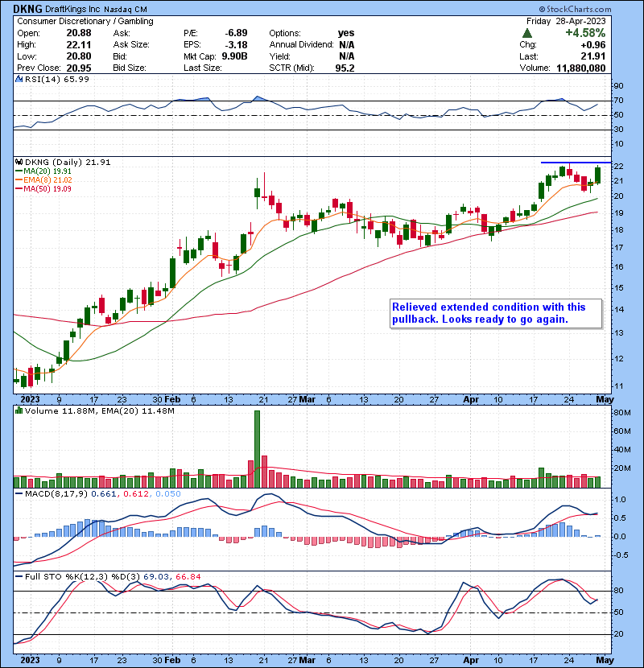
Task: Click the tallest green volume bar near 80M
Action: coord(257,448)
